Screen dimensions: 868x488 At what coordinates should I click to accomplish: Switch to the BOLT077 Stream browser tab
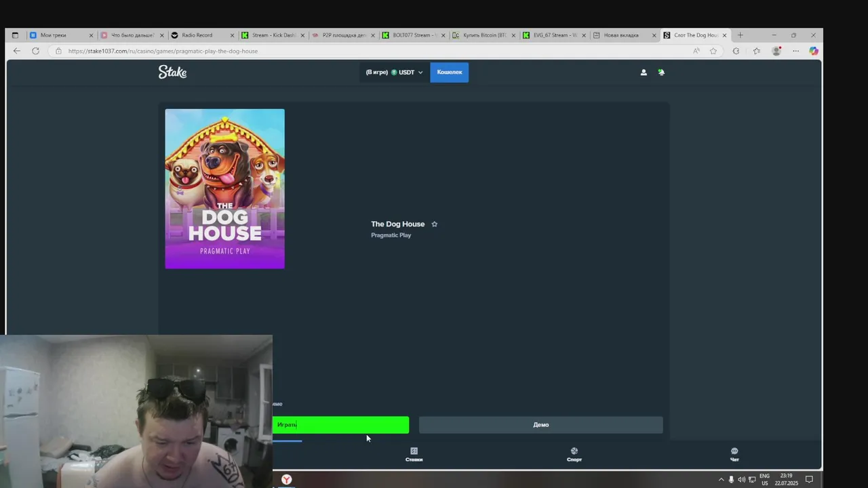pos(413,35)
